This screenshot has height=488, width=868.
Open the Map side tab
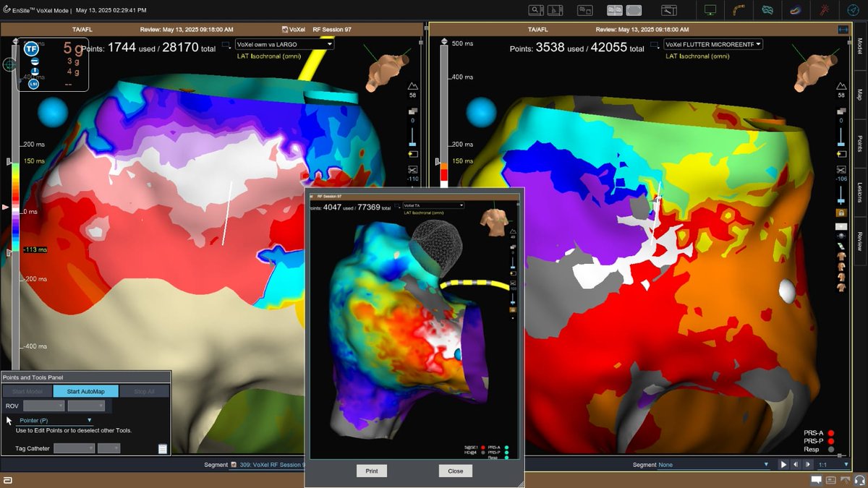pyautogui.click(x=859, y=95)
